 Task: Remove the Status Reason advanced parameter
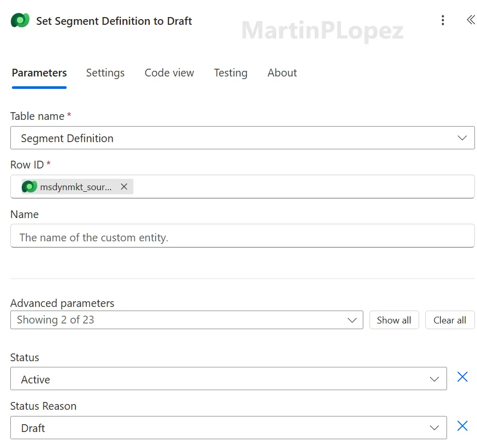(x=462, y=426)
